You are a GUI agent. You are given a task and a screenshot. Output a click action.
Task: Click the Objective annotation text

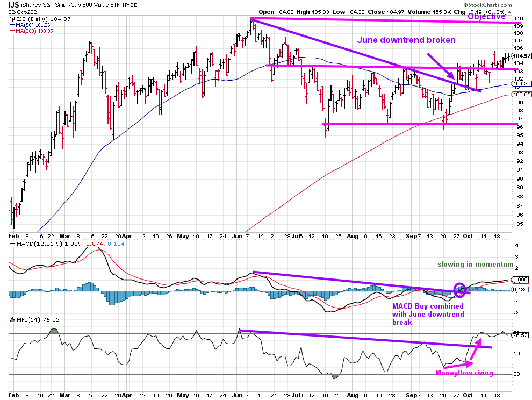(x=486, y=17)
